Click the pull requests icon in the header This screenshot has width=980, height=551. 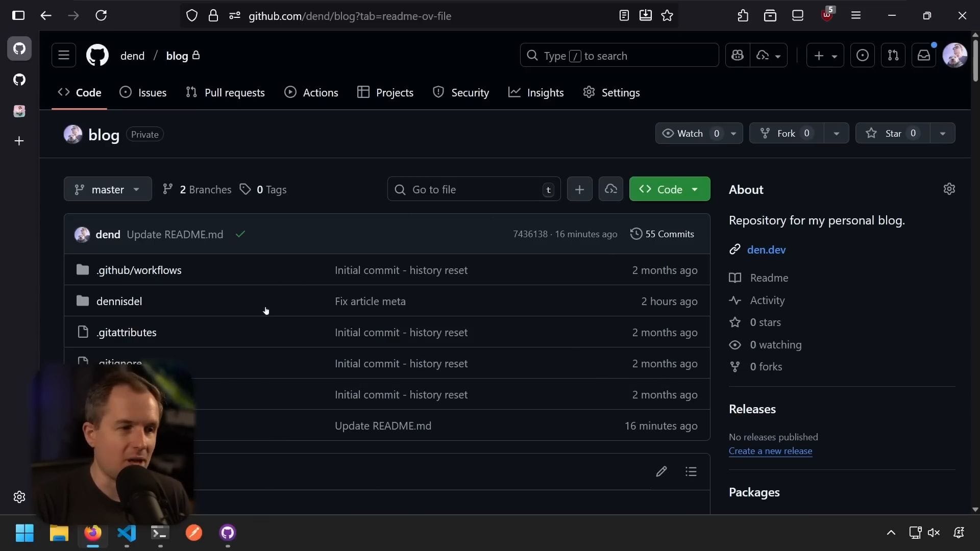point(893,56)
